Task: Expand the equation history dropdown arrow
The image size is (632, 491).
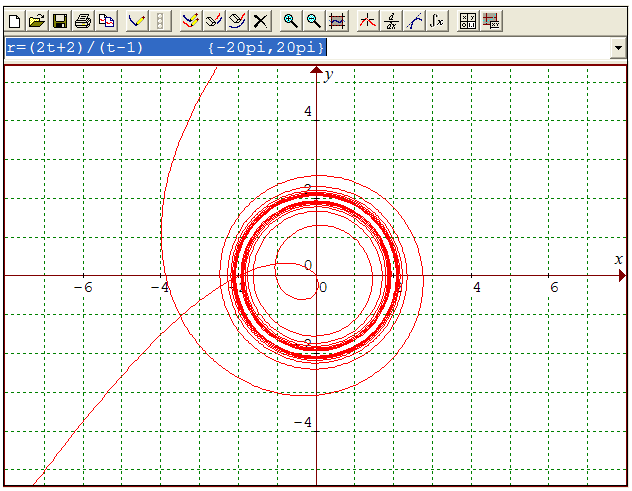Action: [618, 48]
